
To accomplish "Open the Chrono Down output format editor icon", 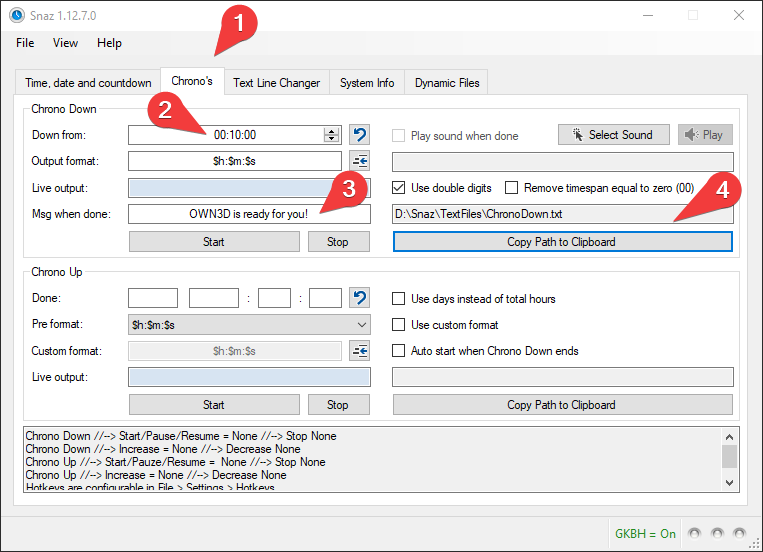I will click(x=360, y=161).
